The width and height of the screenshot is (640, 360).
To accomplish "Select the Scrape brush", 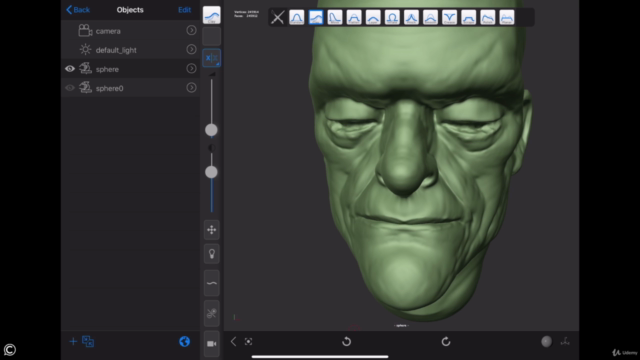I will pos(469,18).
